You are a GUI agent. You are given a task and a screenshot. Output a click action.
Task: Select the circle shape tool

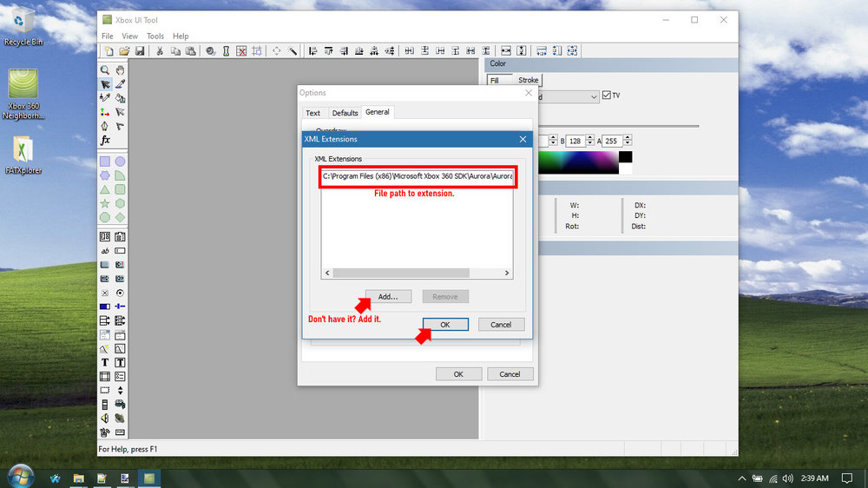(120, 162)
